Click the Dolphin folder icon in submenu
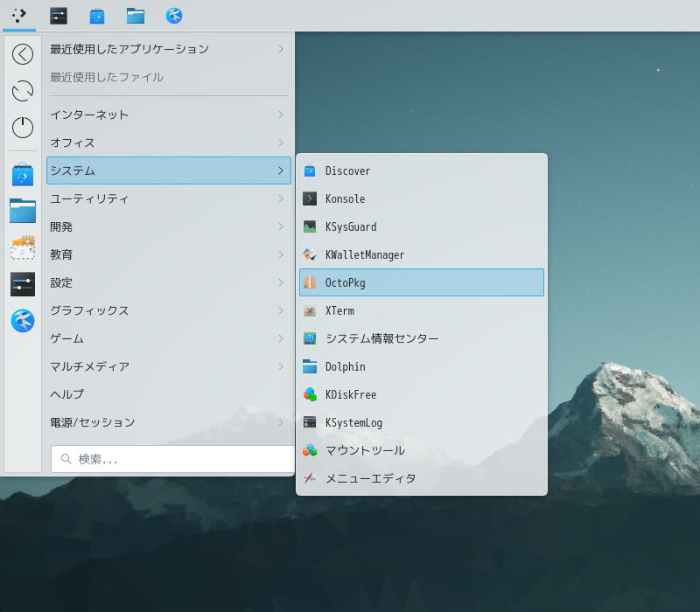The height and width of the screenshot is (612, 700). (x=310, y=366)
